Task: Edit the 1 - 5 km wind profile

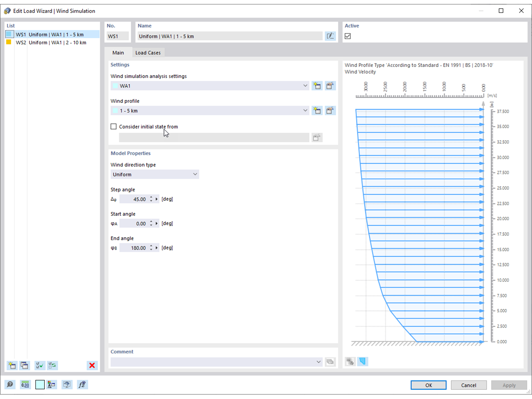Action: [x=330, y=111]
